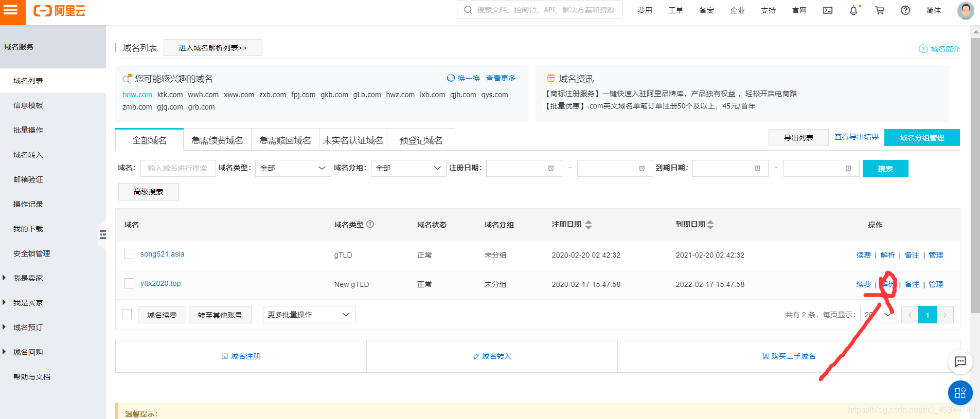The height and width of the screenshot is (419, 980).
Task: Click 购买二手域名 bottom link
Action: pos(789,356)
